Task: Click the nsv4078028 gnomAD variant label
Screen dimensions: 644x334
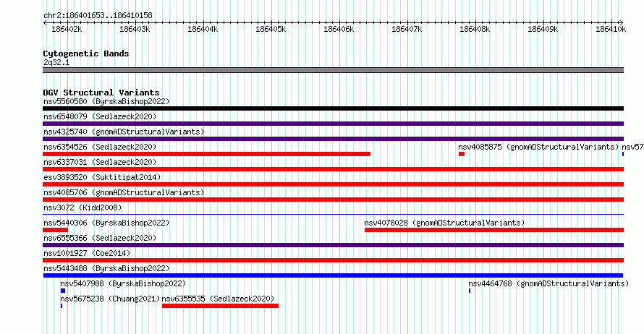Action: tap(444, 223)
